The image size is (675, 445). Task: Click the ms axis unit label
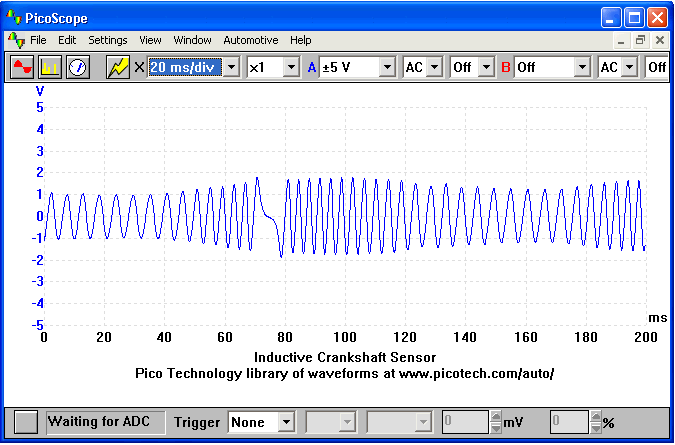point(657,318)
